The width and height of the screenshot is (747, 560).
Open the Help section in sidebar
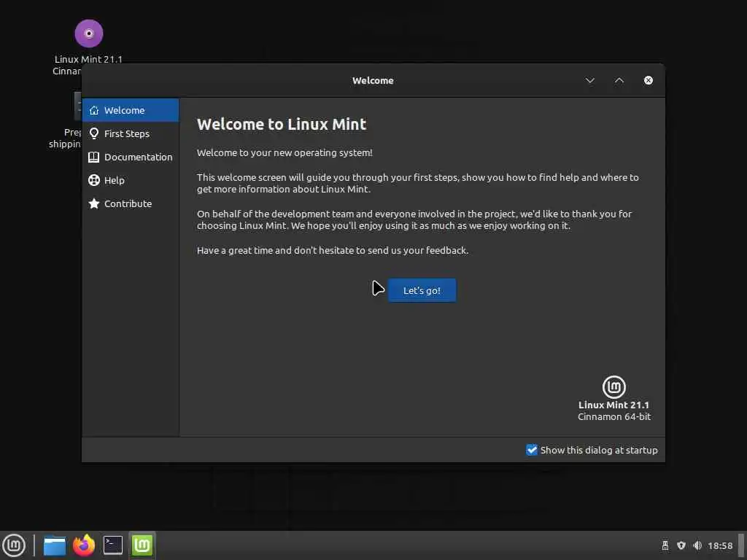[x=131, y=180]
